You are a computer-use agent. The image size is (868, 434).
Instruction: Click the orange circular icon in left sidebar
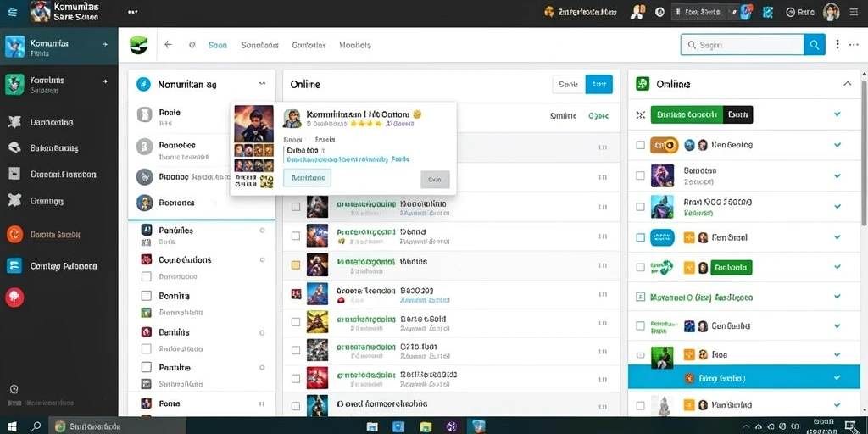pos(15,234)
